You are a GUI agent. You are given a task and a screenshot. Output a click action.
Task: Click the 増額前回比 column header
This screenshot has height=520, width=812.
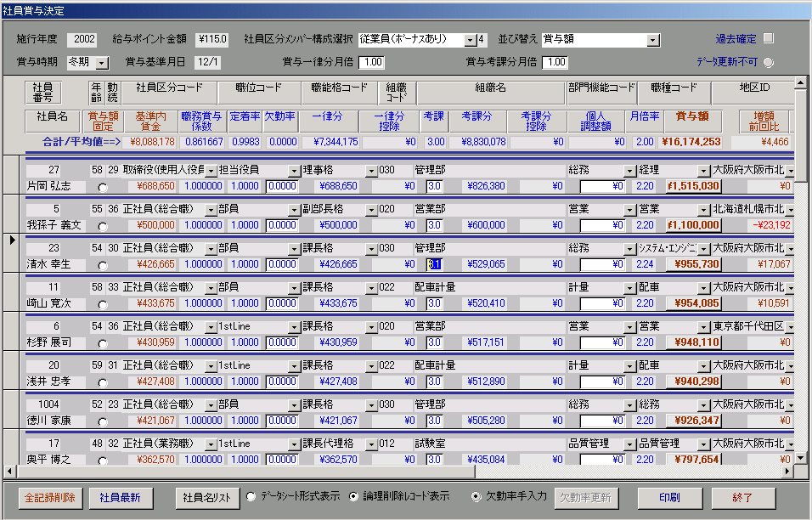coord(764,121)
